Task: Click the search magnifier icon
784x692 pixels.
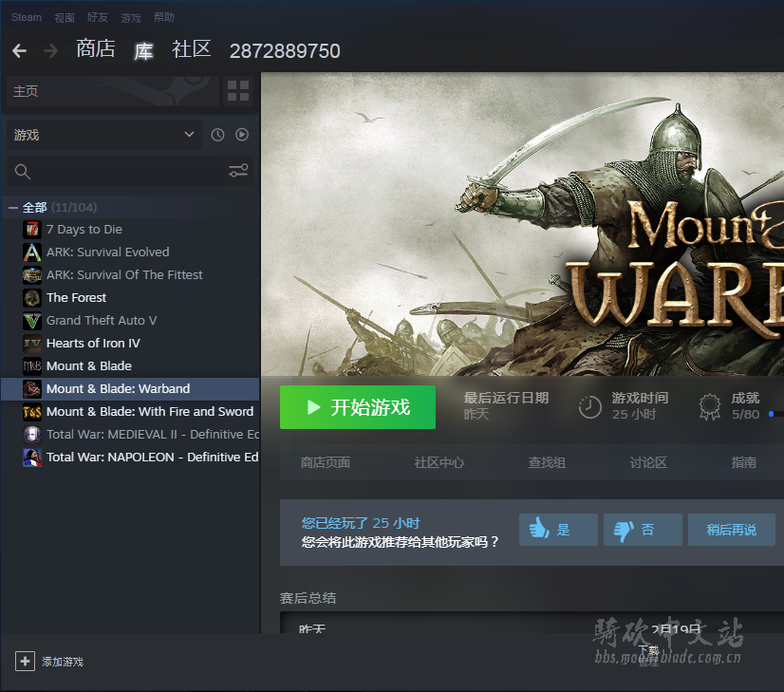Action: pyautogui.click(x=23, y=172)
